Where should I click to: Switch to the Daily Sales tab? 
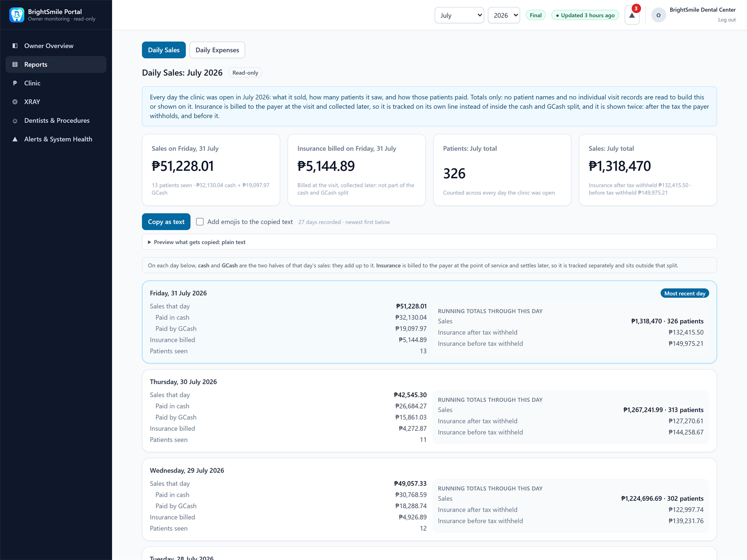164,50
